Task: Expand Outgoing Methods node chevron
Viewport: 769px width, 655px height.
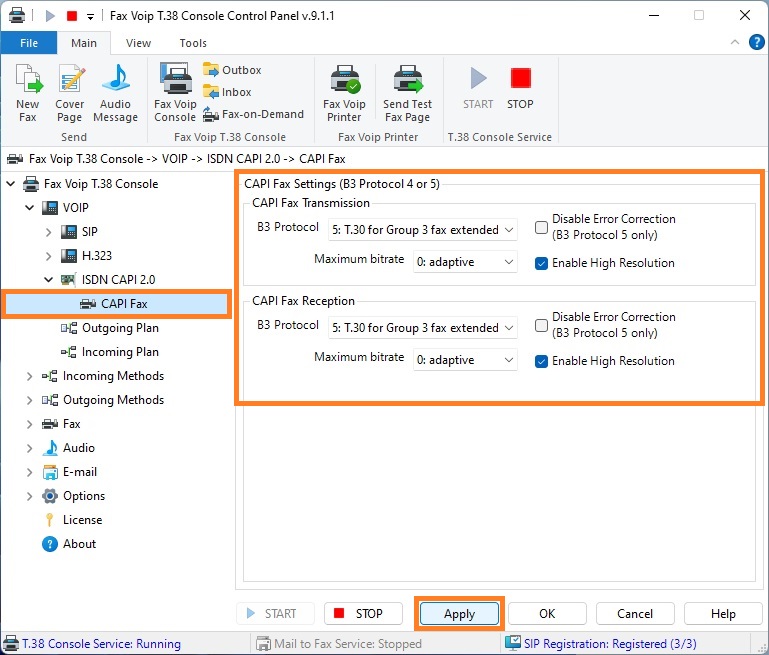Action: 30,400
